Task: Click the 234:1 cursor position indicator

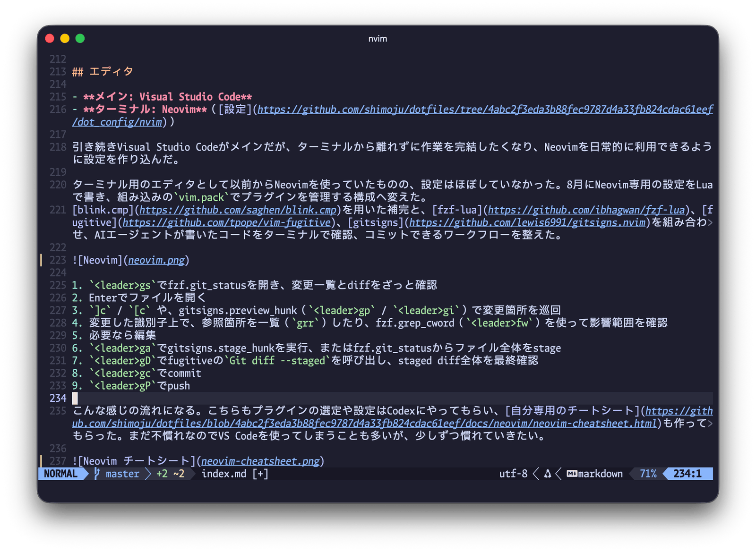Action: pyautogui.click(x=687, y=474)
